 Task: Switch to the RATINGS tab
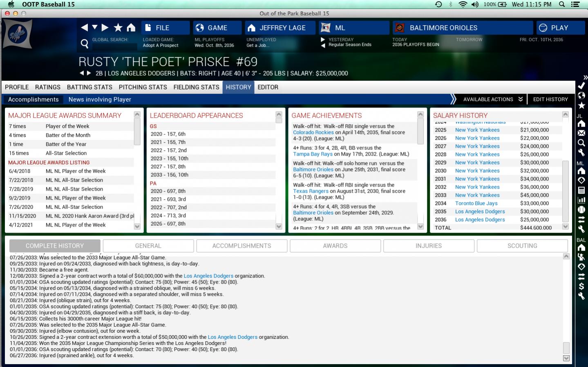[48, 87]
